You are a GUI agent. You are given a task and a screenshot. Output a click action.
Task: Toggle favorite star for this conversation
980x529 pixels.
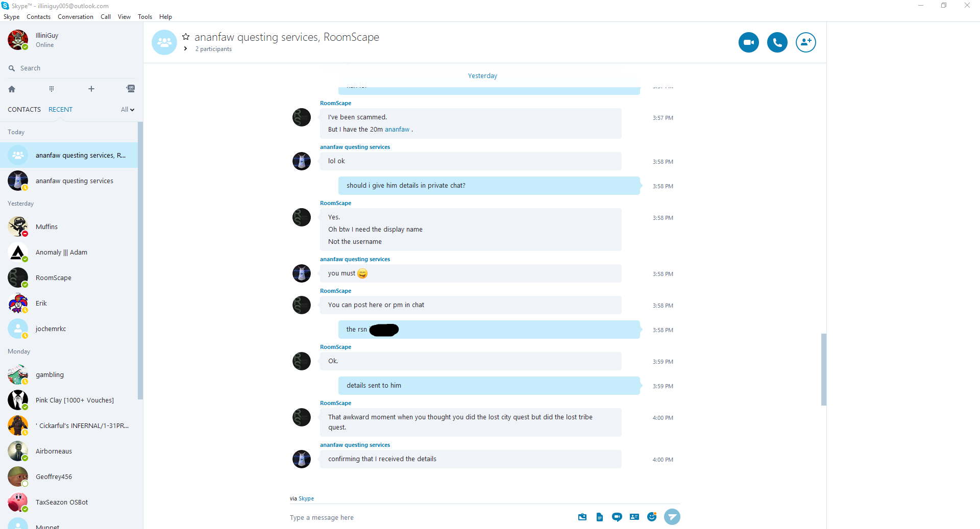(x=186, y=37)
